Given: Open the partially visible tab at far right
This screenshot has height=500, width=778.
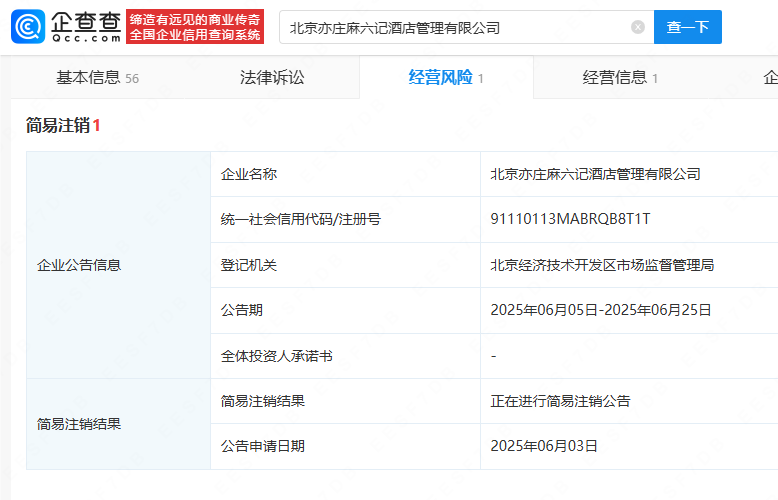Looking at the screenshot, I should tap(770, 78).
